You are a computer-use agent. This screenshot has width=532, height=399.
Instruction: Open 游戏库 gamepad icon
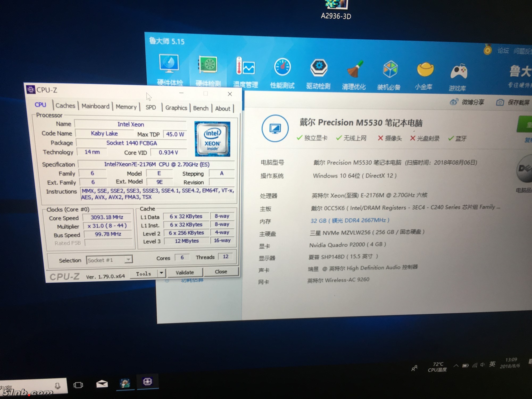pyautogui.click(x=458, y=72)
